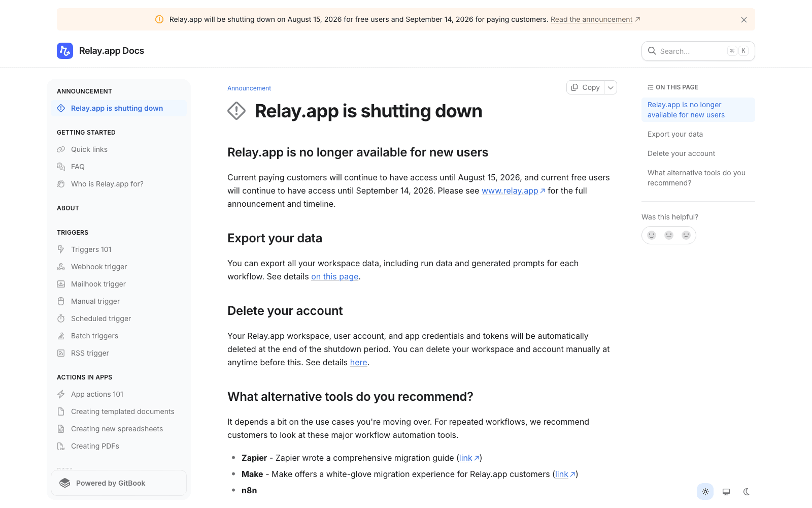Click the Creating new spreadsheets icon
This screenshot has height=508, width=812.
point(61,429)
